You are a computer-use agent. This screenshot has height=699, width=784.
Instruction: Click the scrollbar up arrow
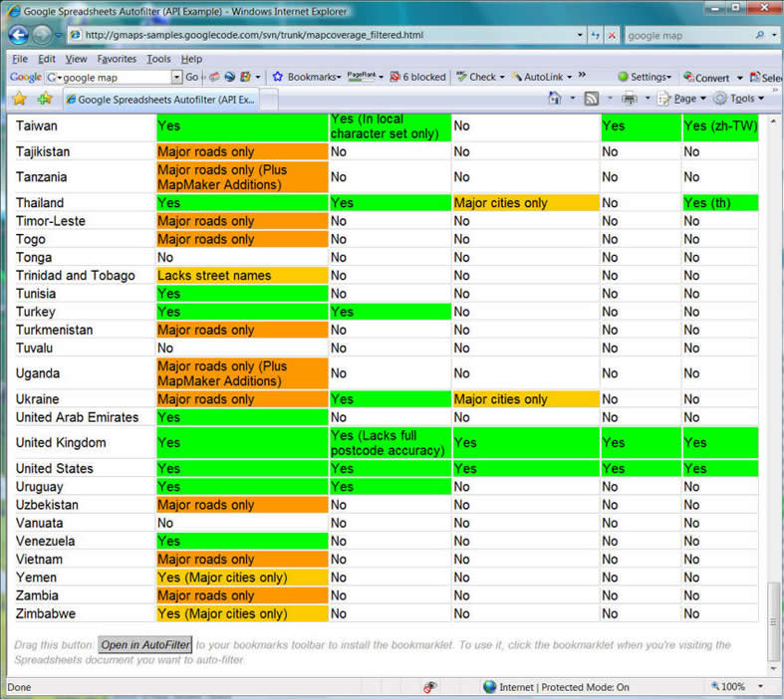click(x=773, y=121)
